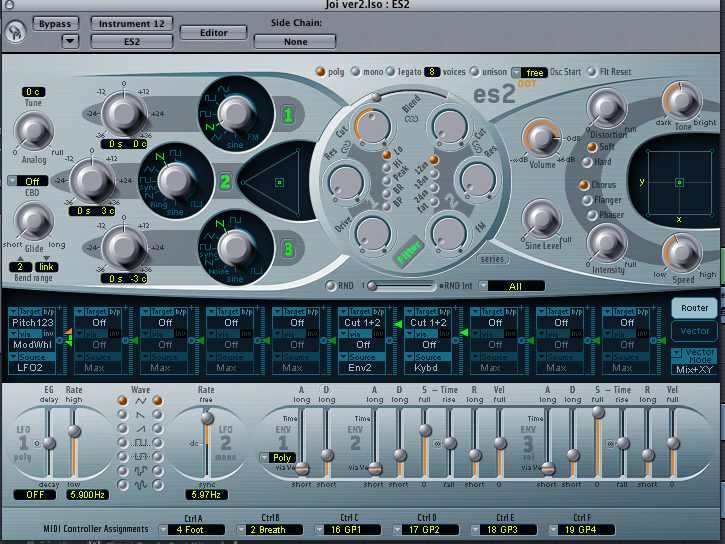The width and height of the screenshot is (725, 544).
Task: Click the filter blend link icon
Action: (x=411, y=119)
